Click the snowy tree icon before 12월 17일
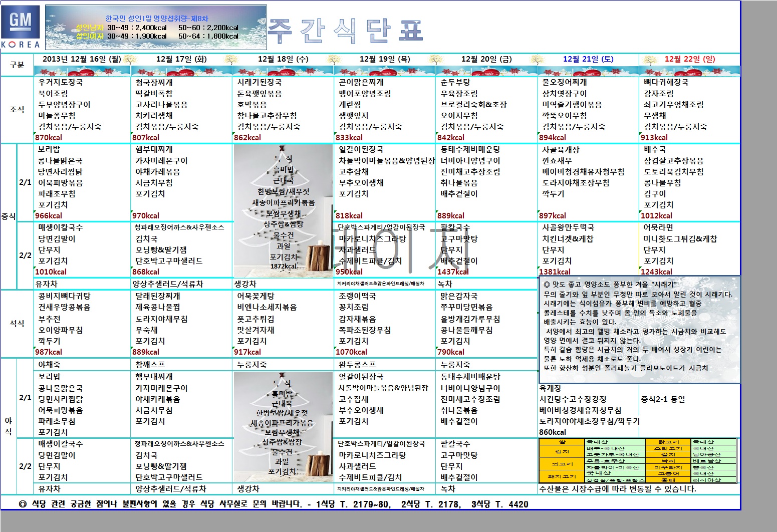 tap(130, 60)
